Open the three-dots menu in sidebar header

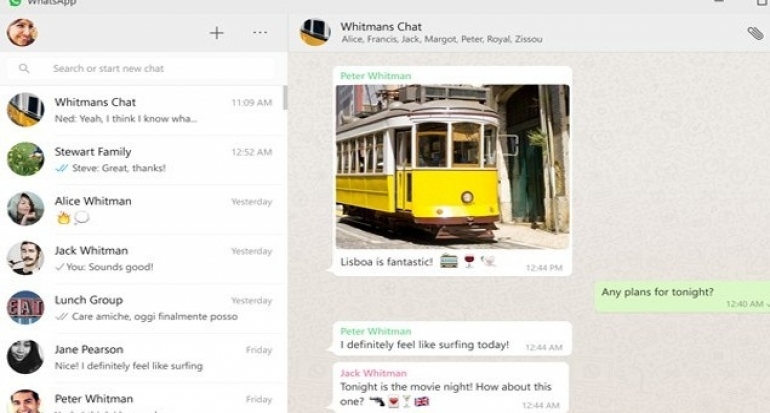tap(260, 32)
